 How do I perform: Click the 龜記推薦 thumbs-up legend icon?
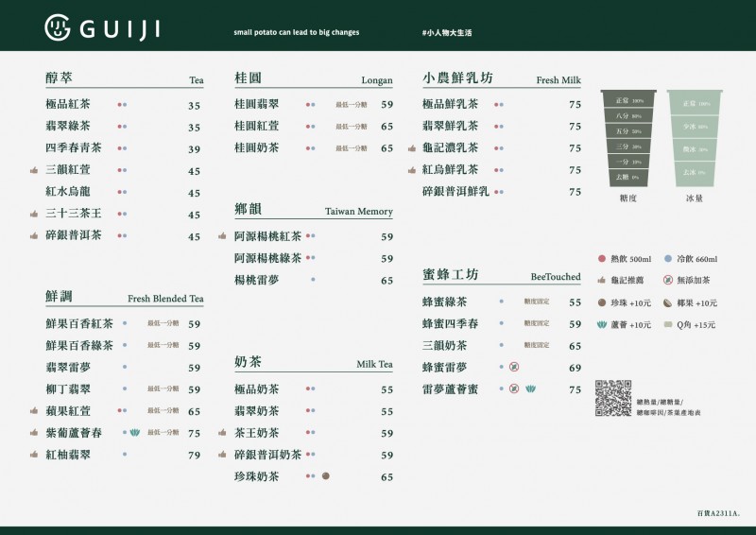tap(601, 281)
